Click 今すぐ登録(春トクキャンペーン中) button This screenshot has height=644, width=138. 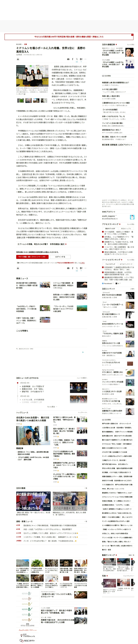pyautogui.click(x=32, y=257)
